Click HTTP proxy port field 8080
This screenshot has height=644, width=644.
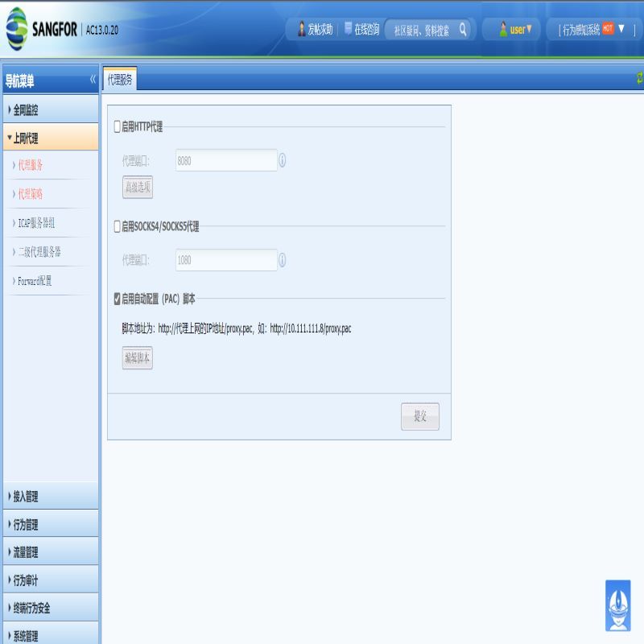pos(226,160)
